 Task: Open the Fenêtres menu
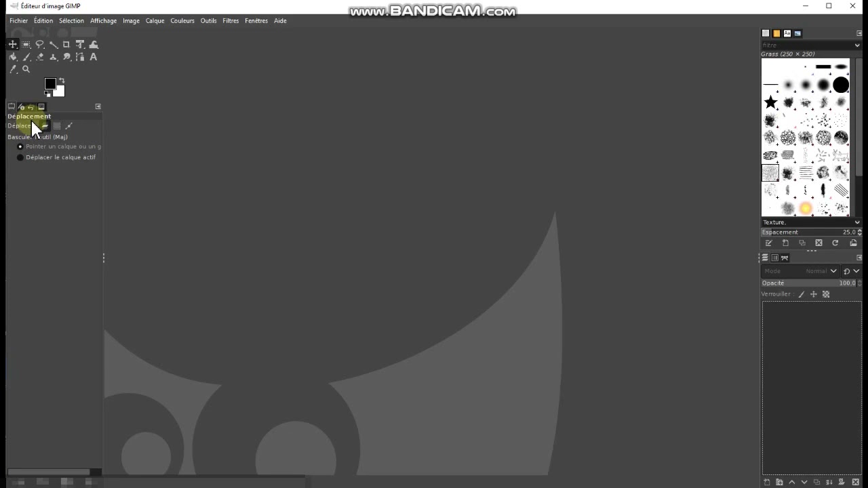256,20
